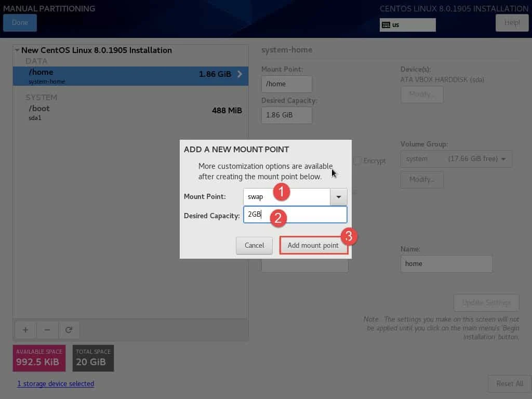This screenshot has height=399, width=532.
Task: Click the Done button
Action: 20,23
